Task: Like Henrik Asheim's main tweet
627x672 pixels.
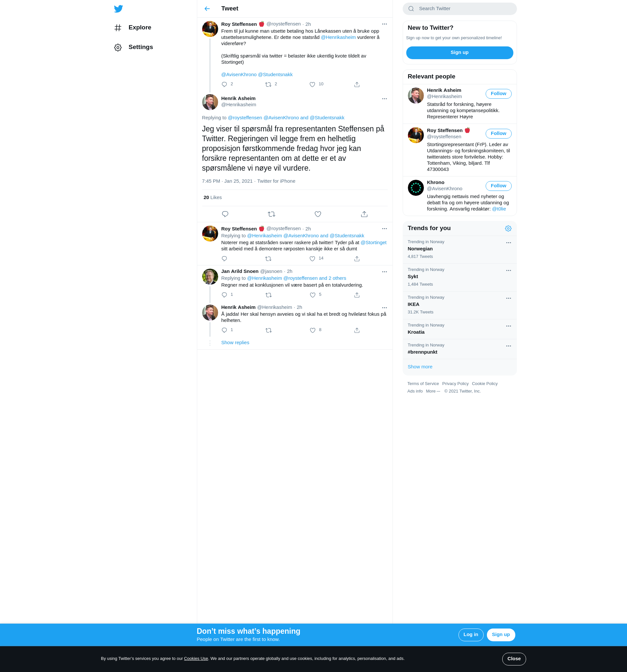Action: coord(317,214)
